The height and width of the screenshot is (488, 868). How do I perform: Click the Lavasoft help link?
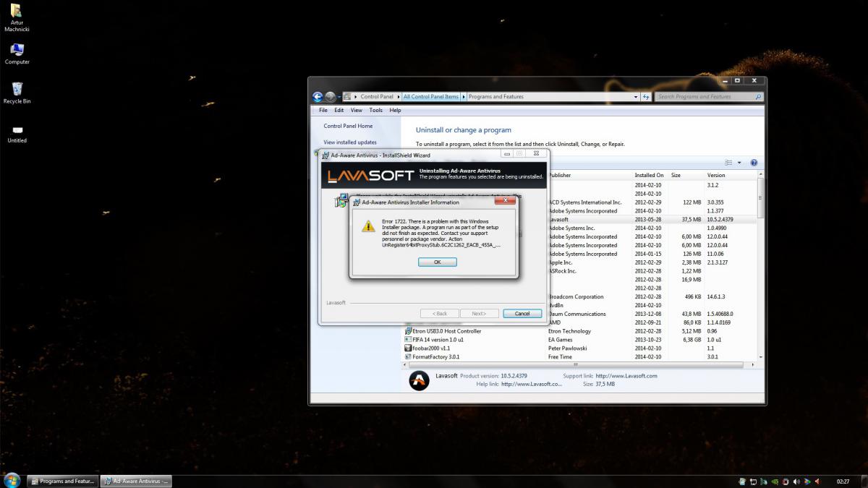tap(531, 384)
